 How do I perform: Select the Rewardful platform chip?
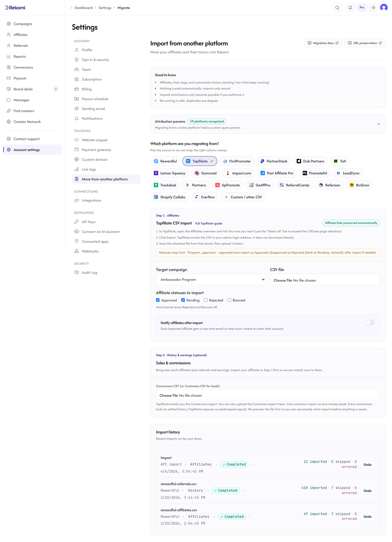click(165, 161)
